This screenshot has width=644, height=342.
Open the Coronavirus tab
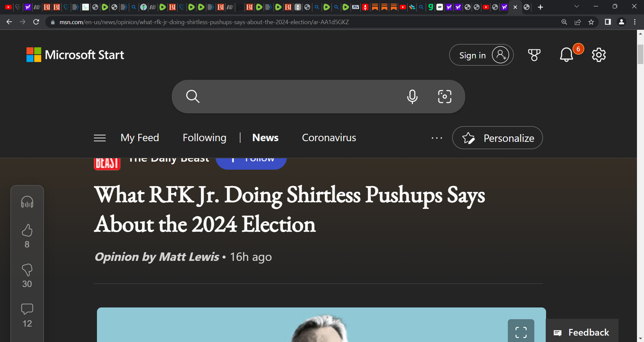[x=329, y=138]
